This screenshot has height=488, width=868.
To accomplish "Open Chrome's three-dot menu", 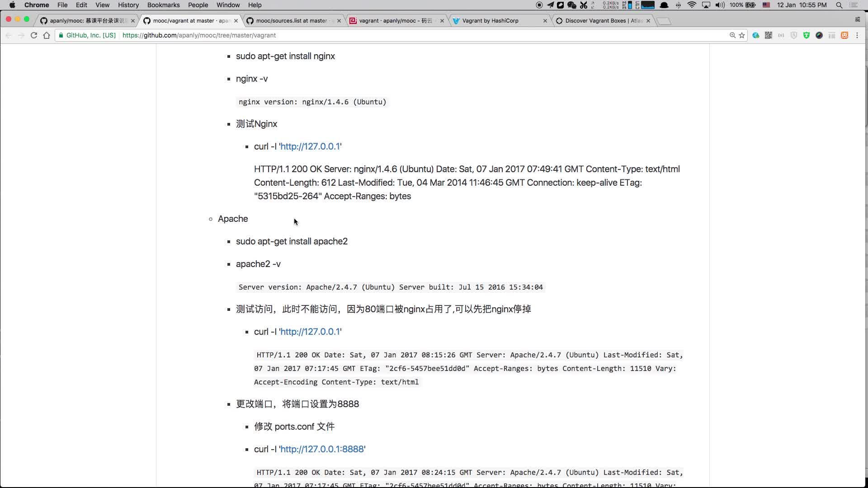I will point(857,35).
